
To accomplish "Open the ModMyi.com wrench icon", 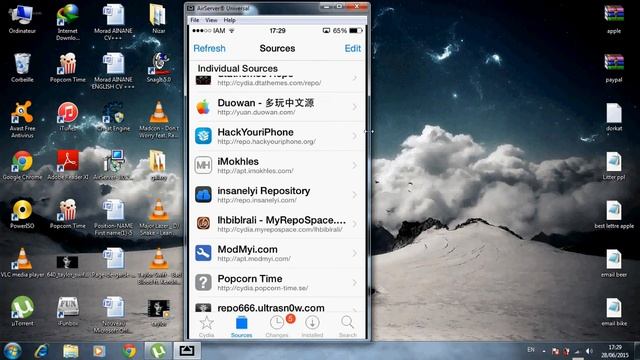I will click(x=203, y=253).
